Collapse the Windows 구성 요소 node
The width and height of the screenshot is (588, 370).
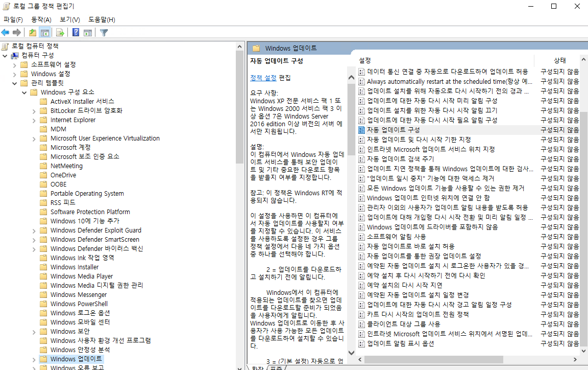coord(24,92)
